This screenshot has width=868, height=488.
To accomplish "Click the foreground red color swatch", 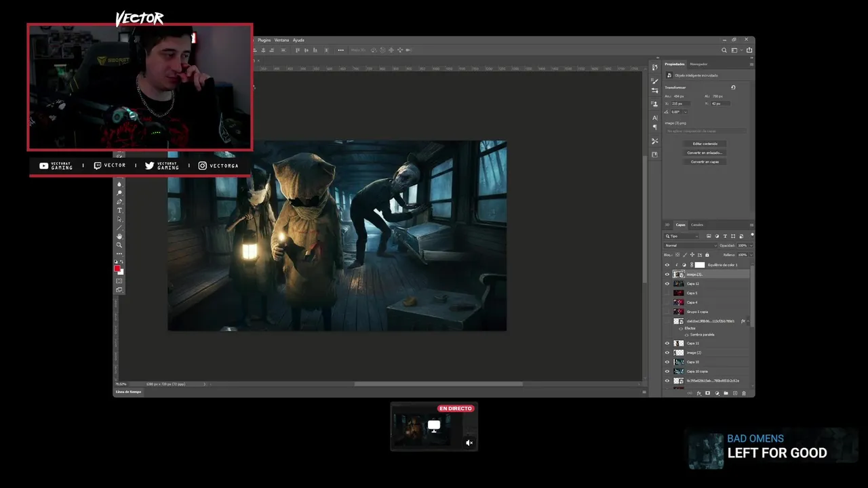I will (117, 268).
